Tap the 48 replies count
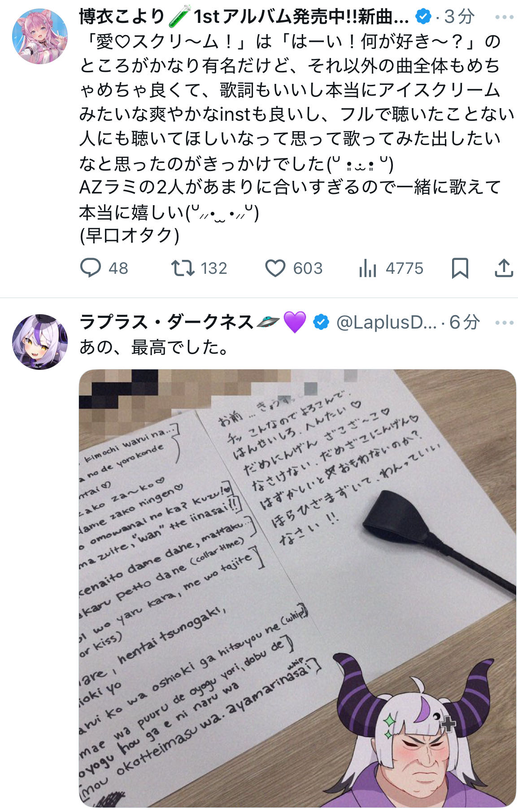 pyautogui.click(x=118, y=268)
